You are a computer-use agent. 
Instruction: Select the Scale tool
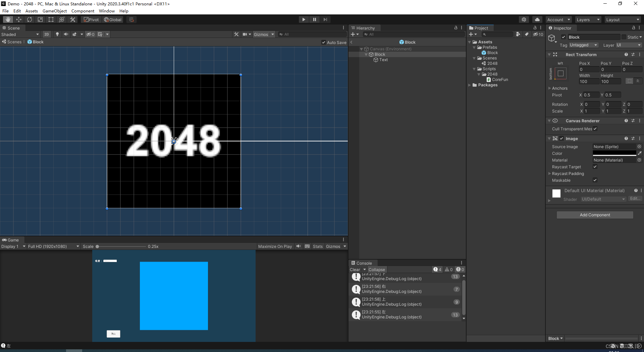[x=40, y=19]
